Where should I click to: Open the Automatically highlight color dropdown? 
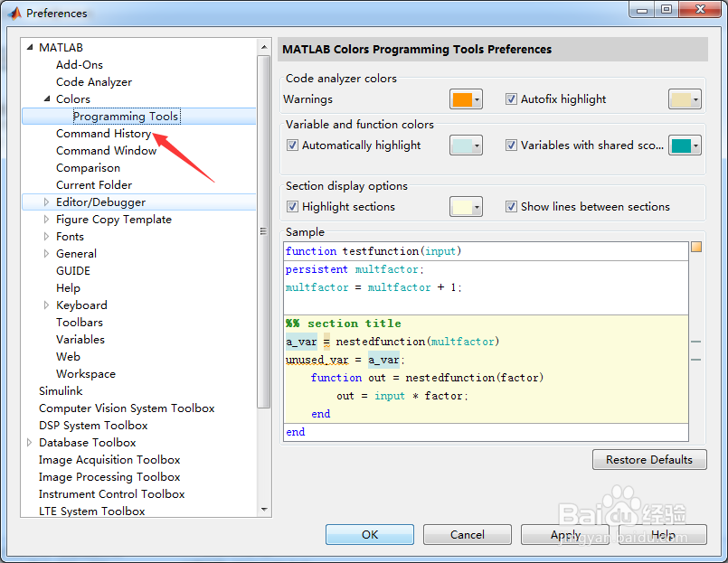(x=466, y=145)
